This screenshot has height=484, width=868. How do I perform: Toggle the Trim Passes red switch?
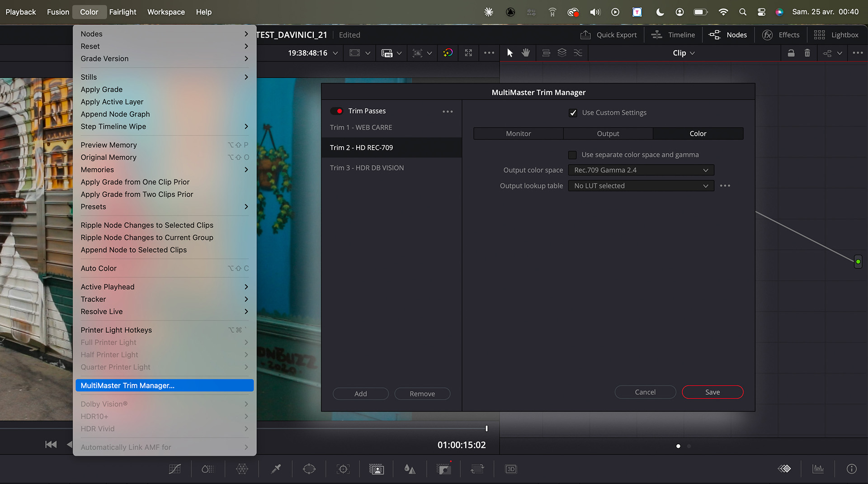337,111
